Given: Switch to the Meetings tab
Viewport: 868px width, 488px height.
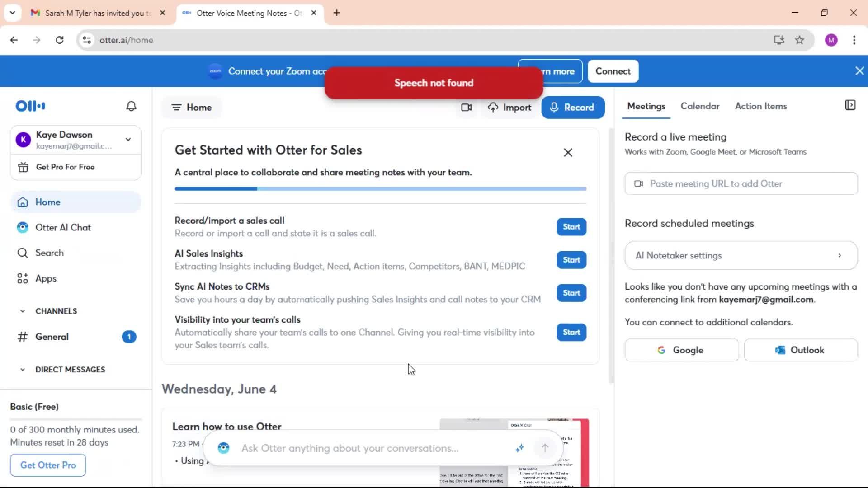Looking at the screenshot, I should click(646, 106).
